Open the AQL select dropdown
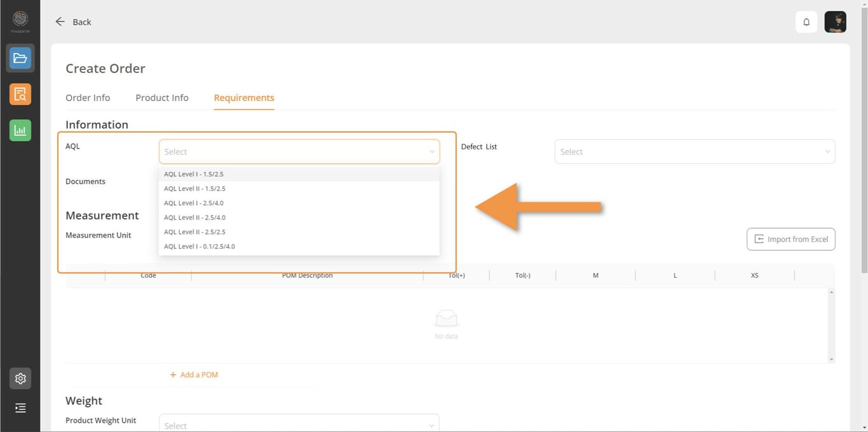This screenshot has height=432, width=868. [x=299, y=152]
